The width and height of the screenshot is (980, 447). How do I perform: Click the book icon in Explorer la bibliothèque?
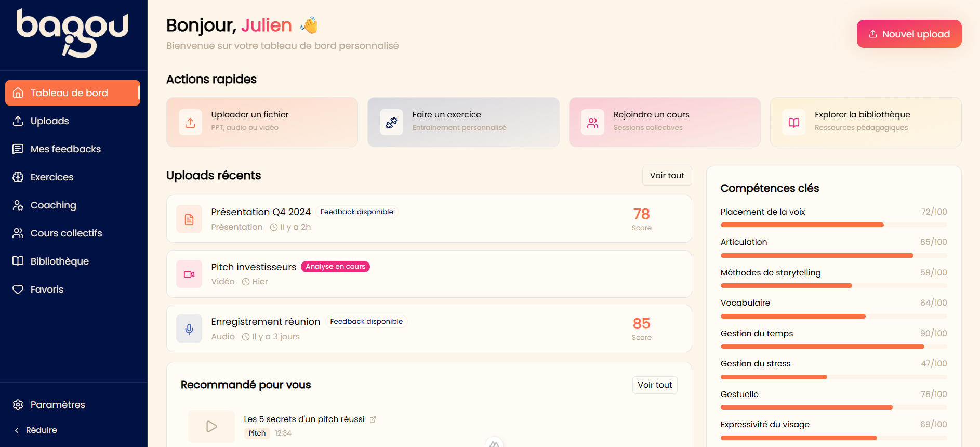[x=793, y=123]
